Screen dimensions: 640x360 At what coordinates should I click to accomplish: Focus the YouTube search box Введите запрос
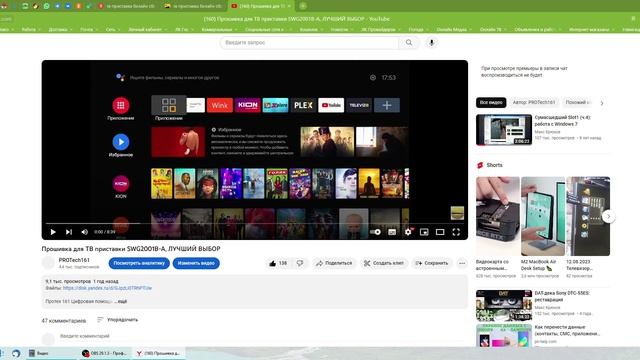click(x=309, y=42)
